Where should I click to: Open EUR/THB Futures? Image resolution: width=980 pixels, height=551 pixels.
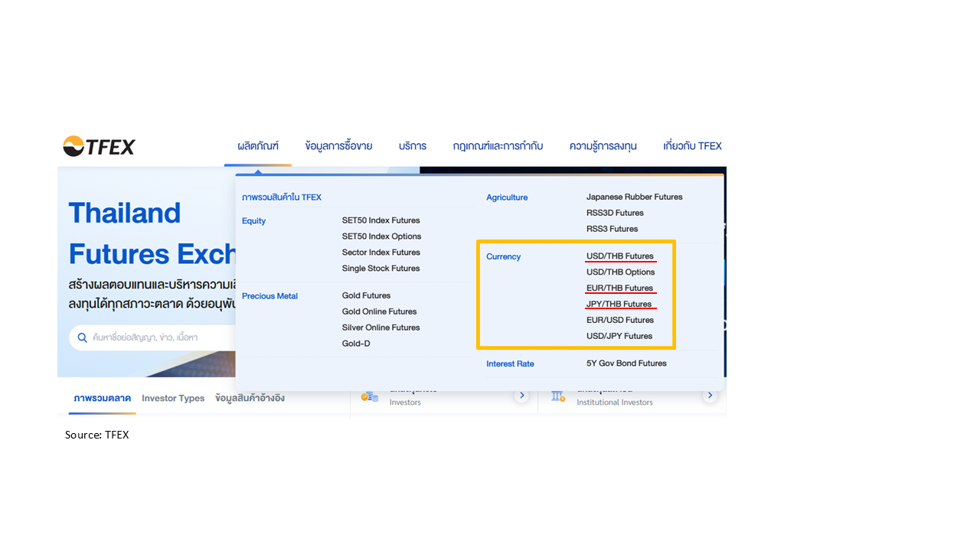coord(620,289)
